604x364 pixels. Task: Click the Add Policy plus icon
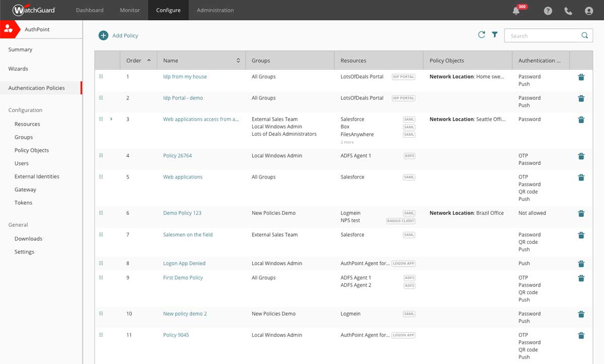pyautogui.click(x=103, y=35)
